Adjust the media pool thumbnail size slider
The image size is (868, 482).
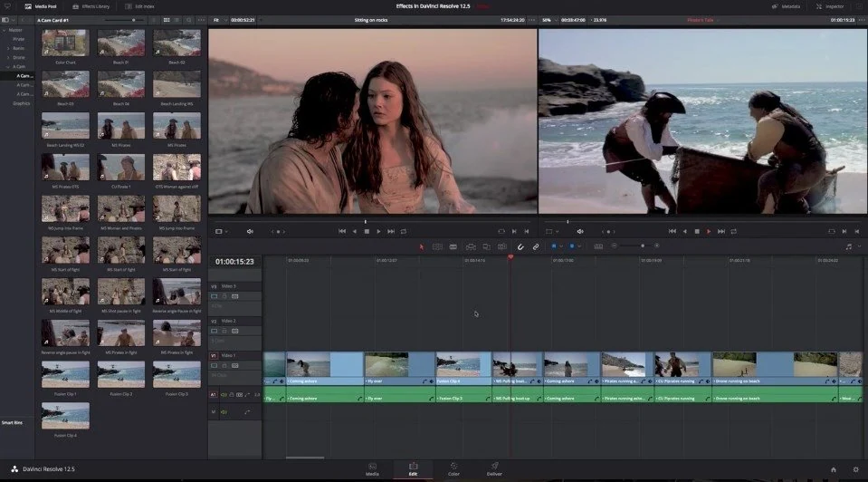123,20
